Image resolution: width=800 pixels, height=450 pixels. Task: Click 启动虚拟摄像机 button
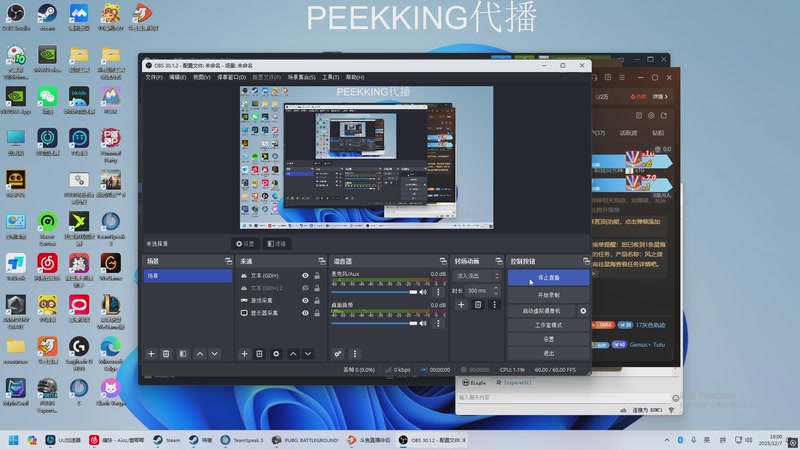pos(542,311)
